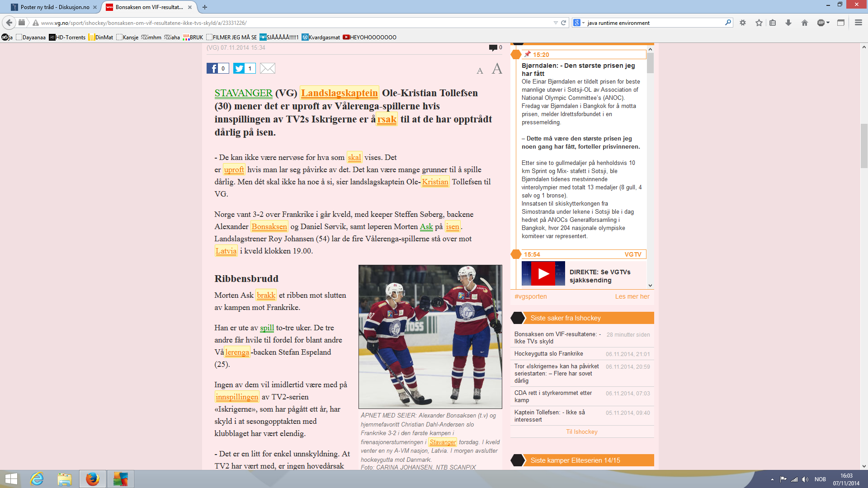Screen dimensions: 868x488
Task: Open the Stavanger link in photo caption
Action: [x=443, y=442]
